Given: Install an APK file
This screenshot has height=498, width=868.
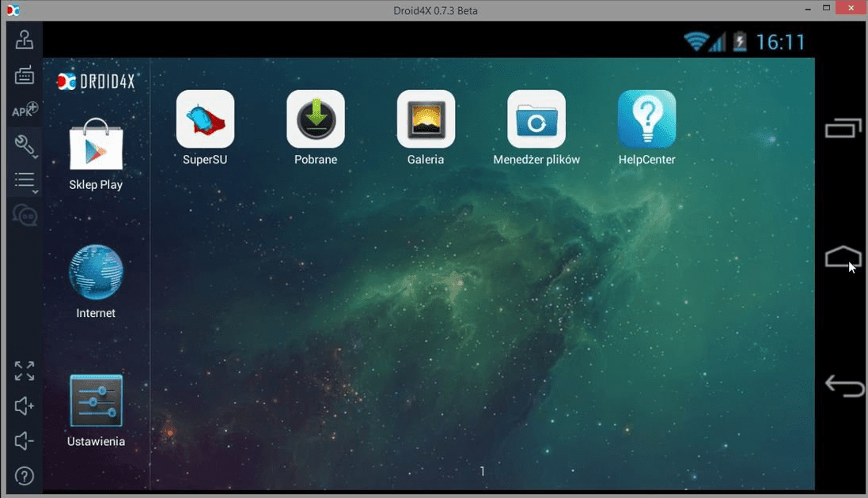Looking at the screenshot, I should [x=25, y=110].
